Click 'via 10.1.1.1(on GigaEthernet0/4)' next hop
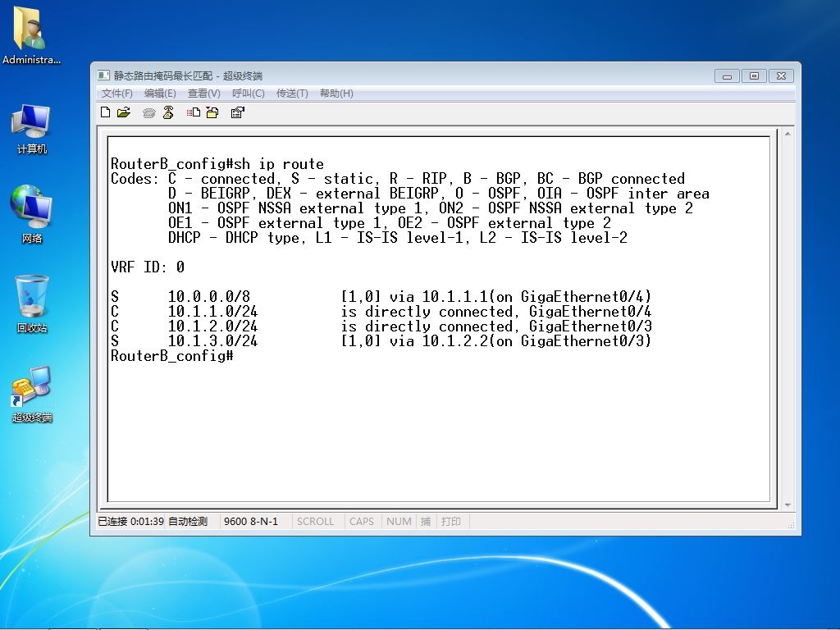This screenshot has width=840, height=630. tap(520, 297)
